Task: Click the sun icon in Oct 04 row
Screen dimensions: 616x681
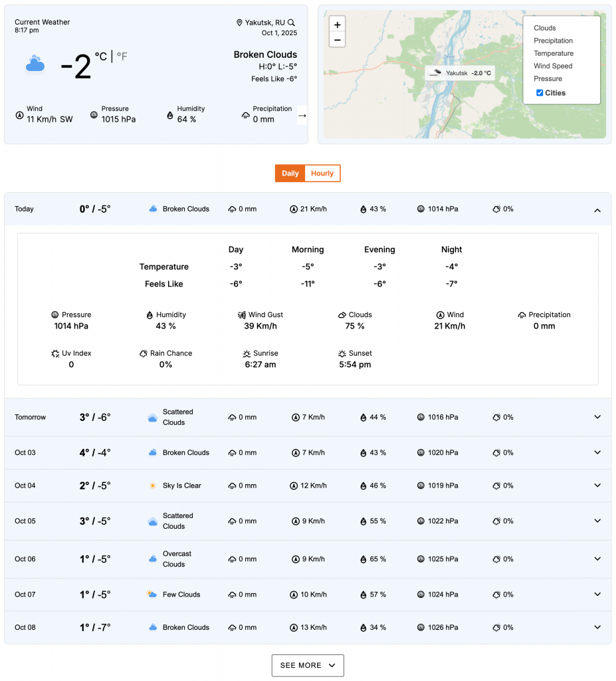Action: point(153,485)
